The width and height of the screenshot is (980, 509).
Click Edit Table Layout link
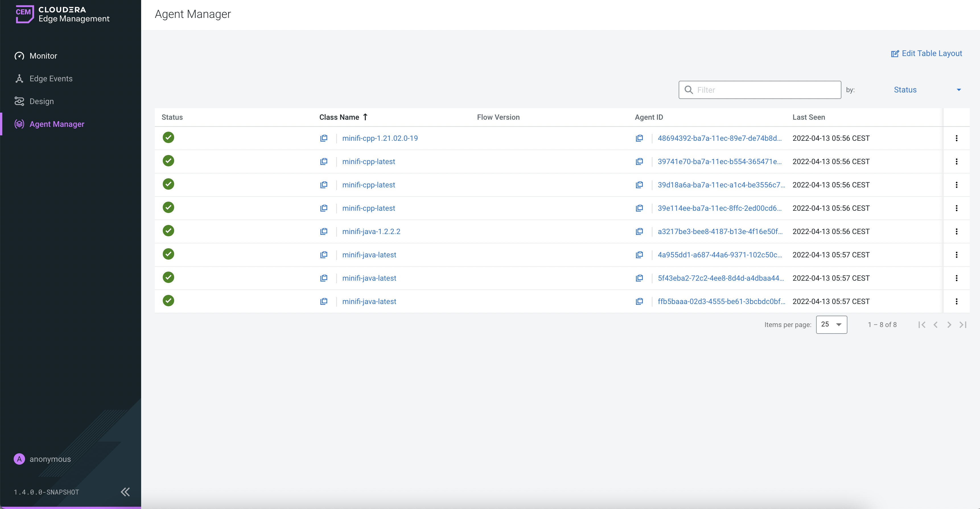(x=927, y=53)
